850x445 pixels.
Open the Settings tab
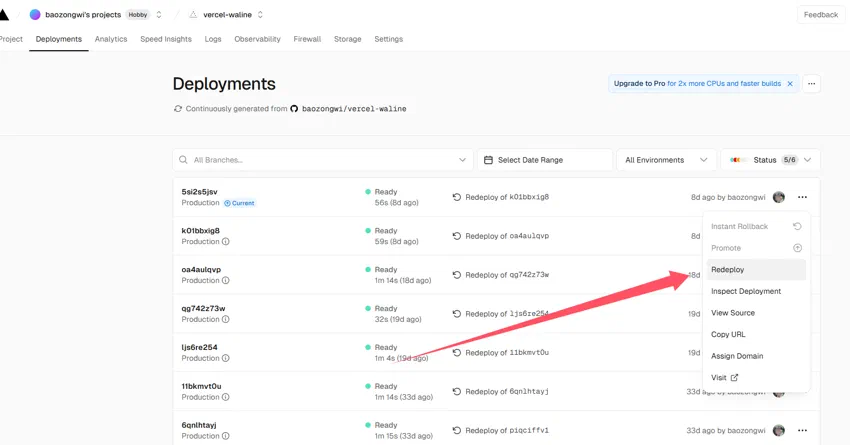389,39
